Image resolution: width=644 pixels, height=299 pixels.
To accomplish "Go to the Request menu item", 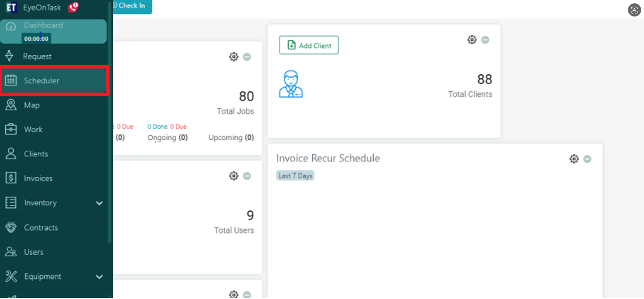I will point(37,56).
